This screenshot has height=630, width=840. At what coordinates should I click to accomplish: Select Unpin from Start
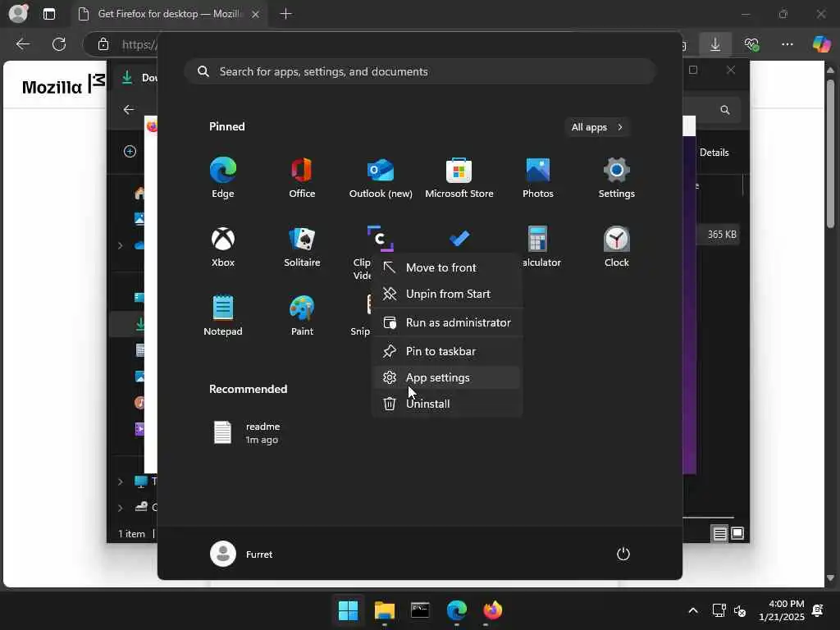[x=447, y=294]
